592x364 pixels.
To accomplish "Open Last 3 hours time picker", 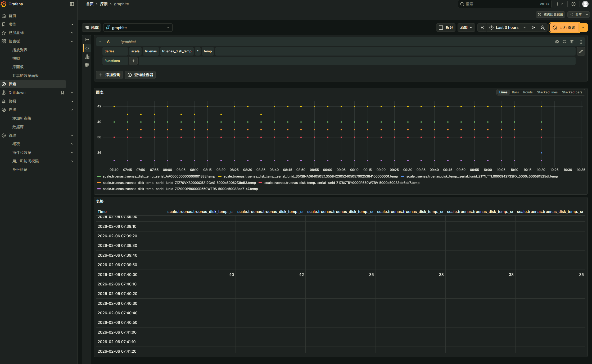I will [x=507, y=28].
